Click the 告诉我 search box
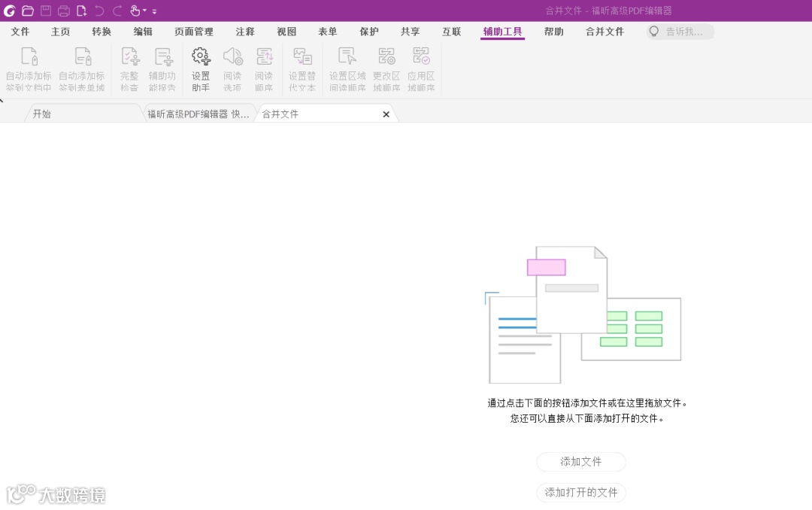Screen dimensions: 812x510 click(680, 32)
